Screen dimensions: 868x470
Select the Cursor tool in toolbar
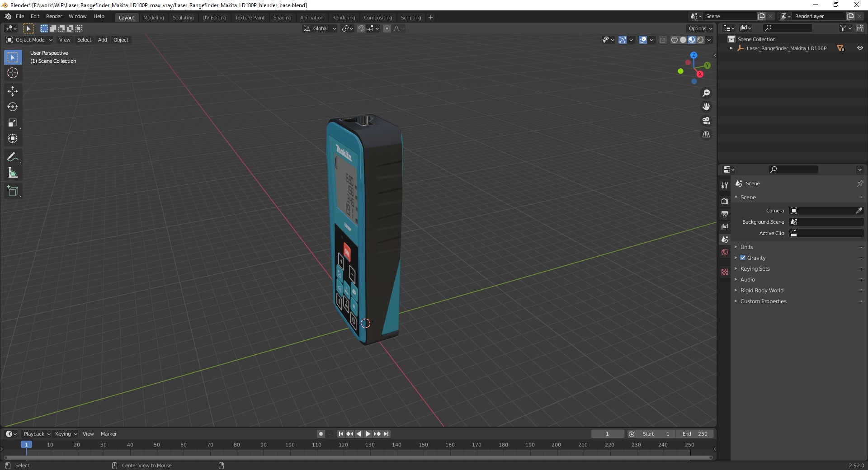tap(13, 73)
